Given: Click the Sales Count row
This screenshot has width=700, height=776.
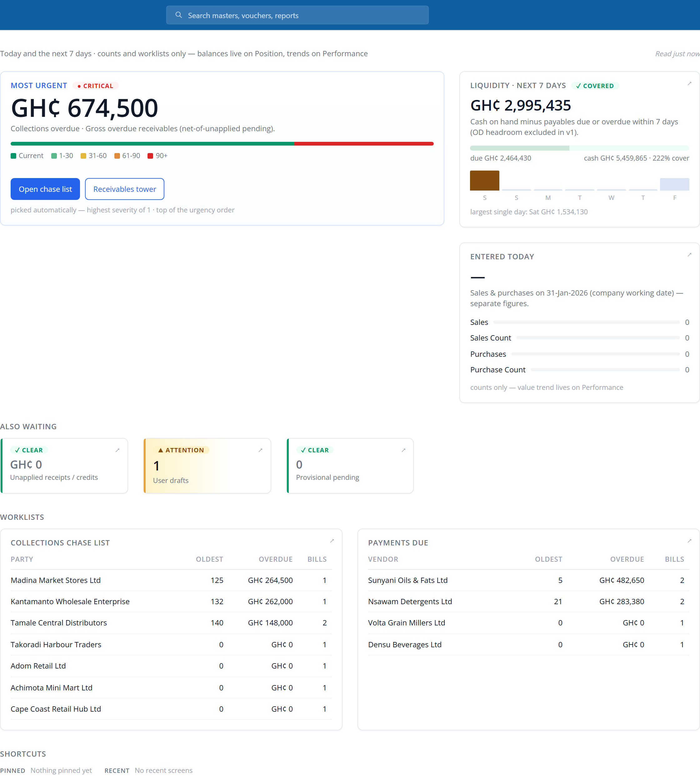Looking at the screenshot, I should tap(579, 338).
